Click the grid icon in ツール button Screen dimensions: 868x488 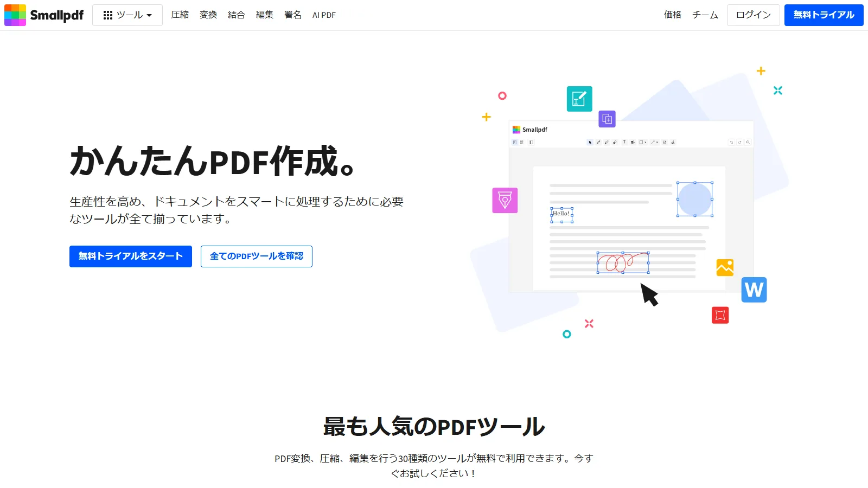[108, 15]
